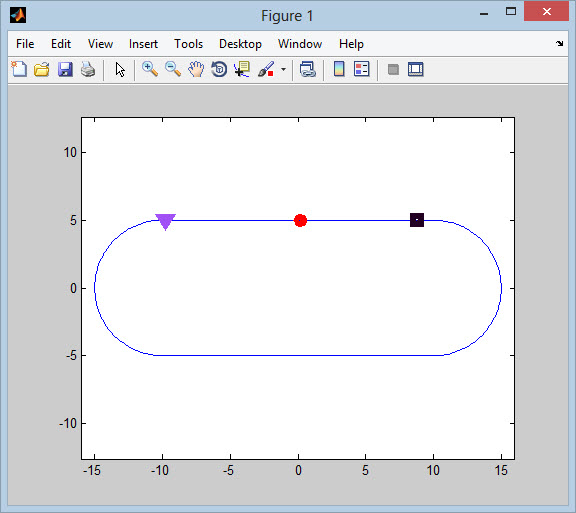Activate the Zoom In magnifier
The width and height of the screenshot is (576, 513).
tap(150, 69)
